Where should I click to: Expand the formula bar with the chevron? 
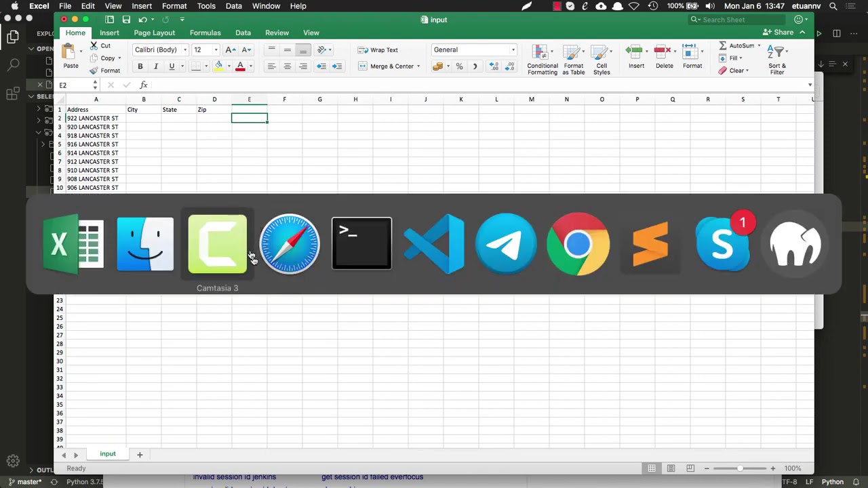point(810,85)
